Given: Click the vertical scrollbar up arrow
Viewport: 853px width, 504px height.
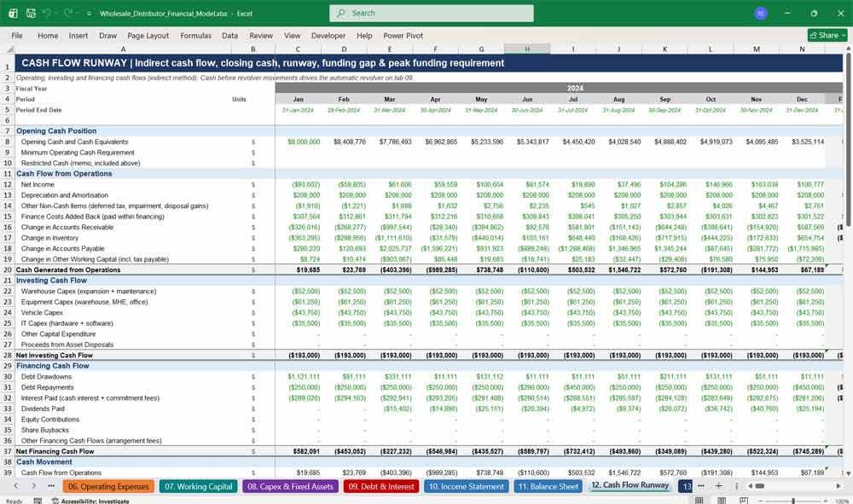Looking at the screenshot, I should pos(848,49).
